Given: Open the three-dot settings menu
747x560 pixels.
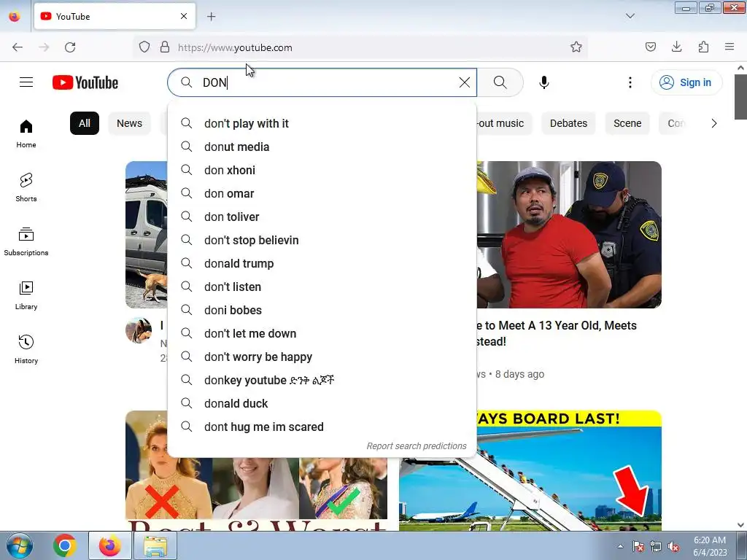Looking at the screenshot, I should click(x=630, y=82).
